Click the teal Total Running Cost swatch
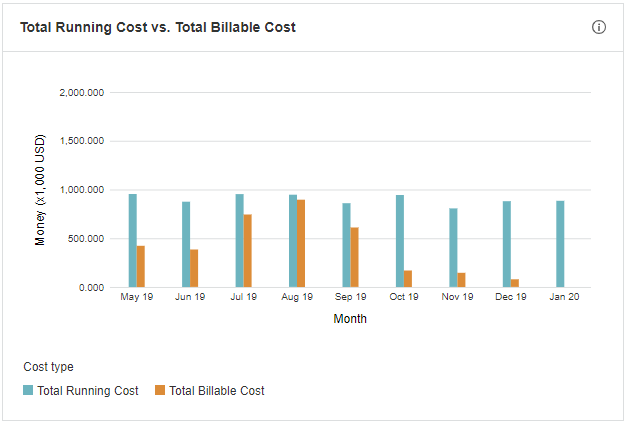Image resolution: width=625 pixels, height=423 pixels. click(29, 390)
